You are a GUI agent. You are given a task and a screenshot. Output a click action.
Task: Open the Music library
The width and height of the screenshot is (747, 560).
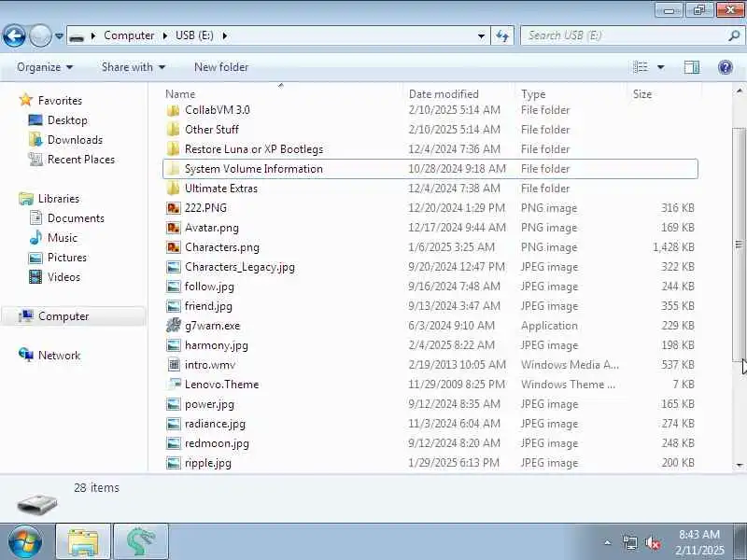(63, 238)
